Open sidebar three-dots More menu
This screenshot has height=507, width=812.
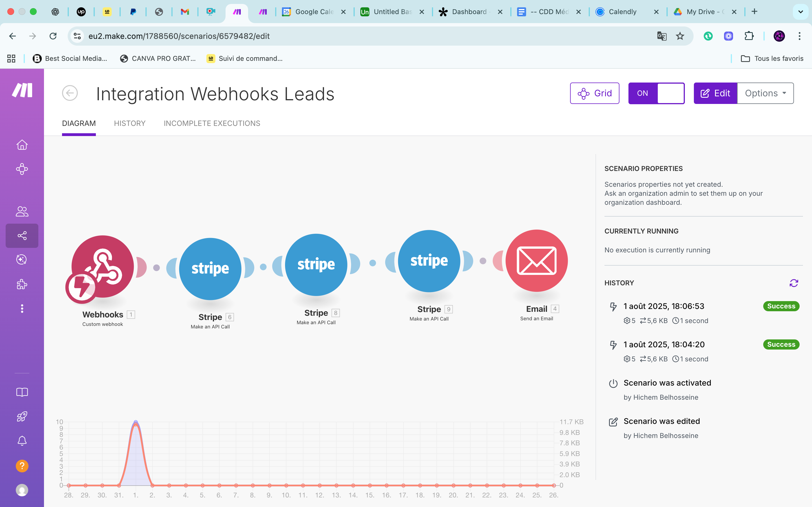click(22, 308)
